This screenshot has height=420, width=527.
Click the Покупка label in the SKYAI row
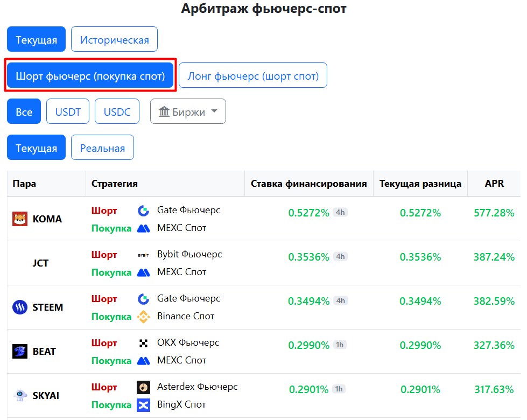pos(111,404)
